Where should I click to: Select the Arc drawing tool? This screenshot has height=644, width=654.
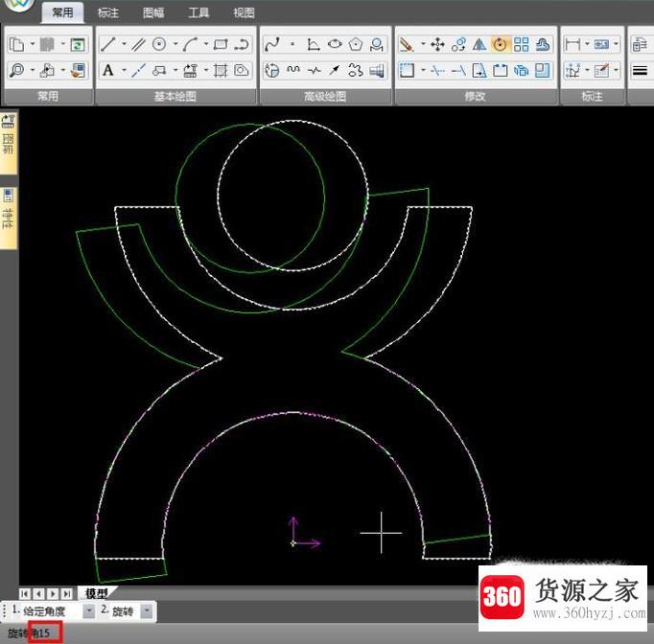point(190,44)
